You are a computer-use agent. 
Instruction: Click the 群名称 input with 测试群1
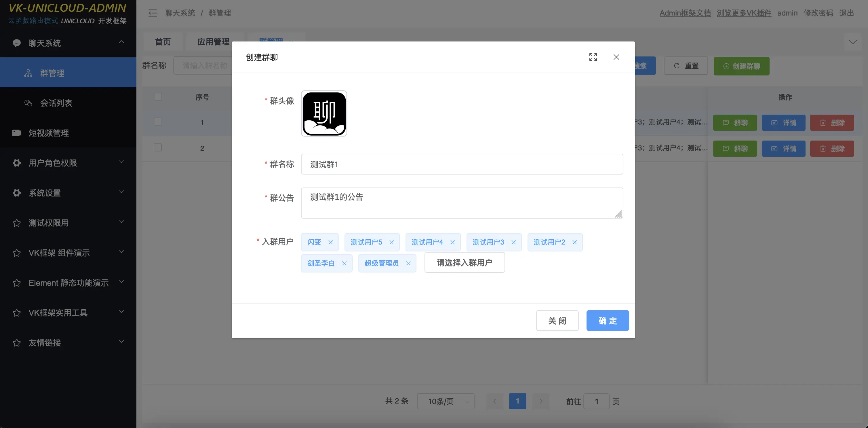462,164
